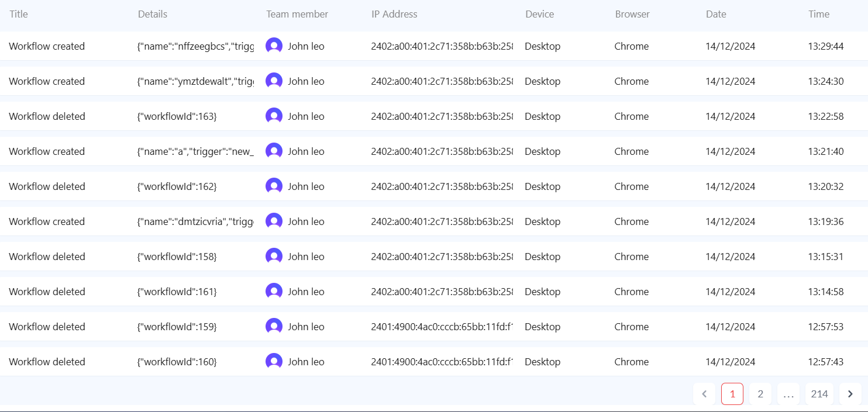Click "Workflow deleted" in the 12:57:43 row

47,362
